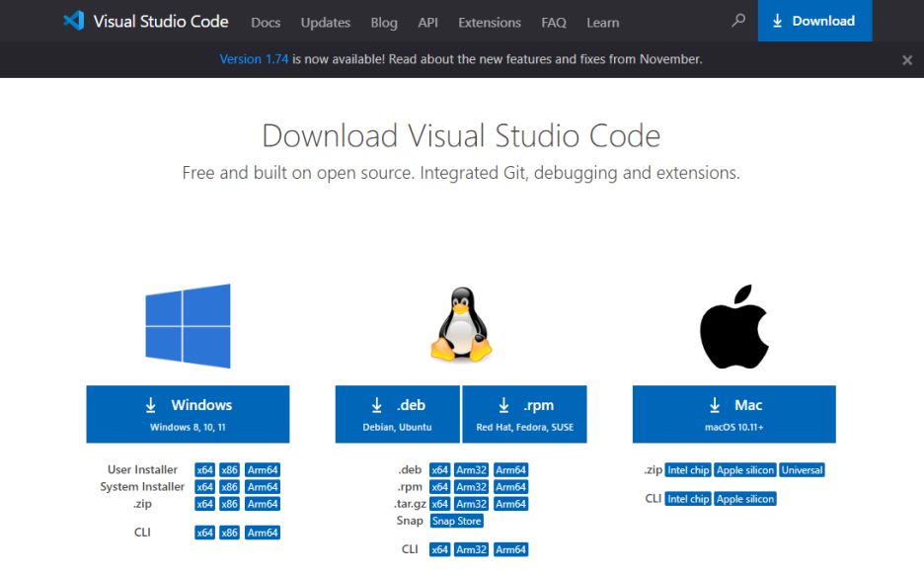Select Windows System Installer Arm64
The height and width of the screenshot is (577, 924).
[x=263, y=487]
